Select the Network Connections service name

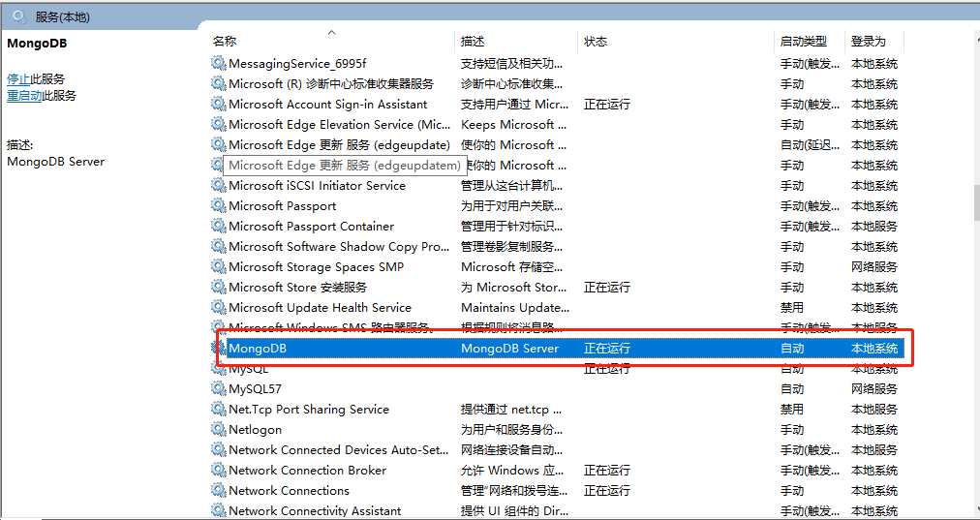pos(289,490)
